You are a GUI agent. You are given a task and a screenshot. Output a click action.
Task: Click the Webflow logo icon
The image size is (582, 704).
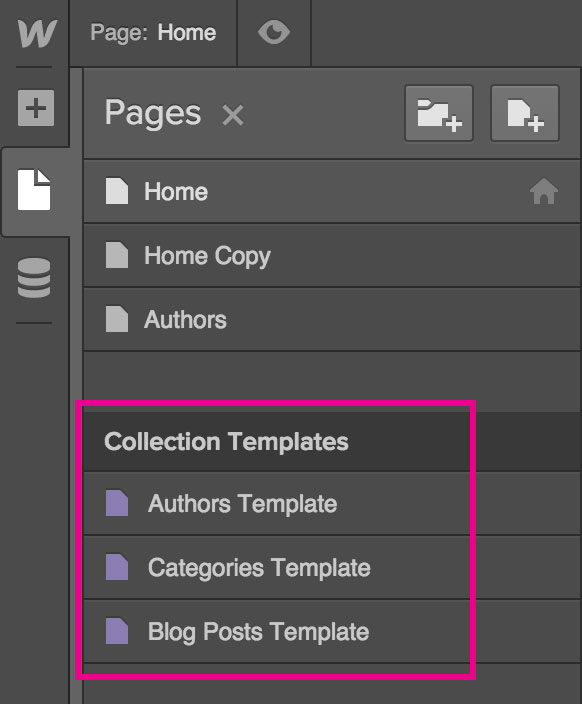point(37,33)
